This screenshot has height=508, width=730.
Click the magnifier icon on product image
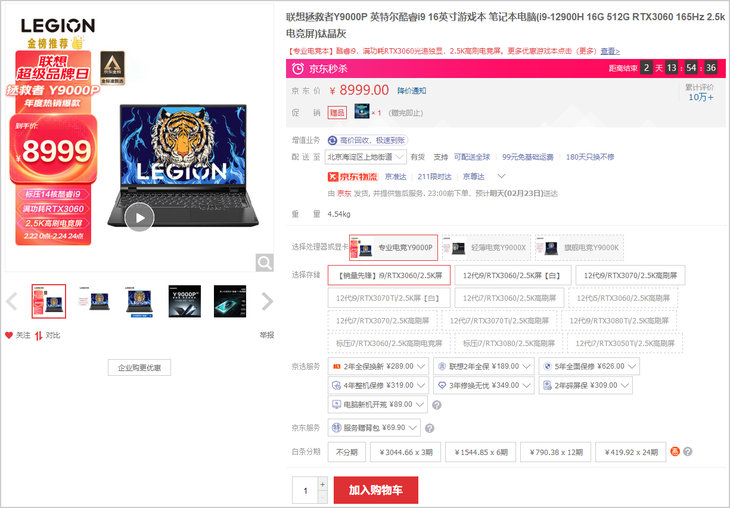click(x=264, y=263)
